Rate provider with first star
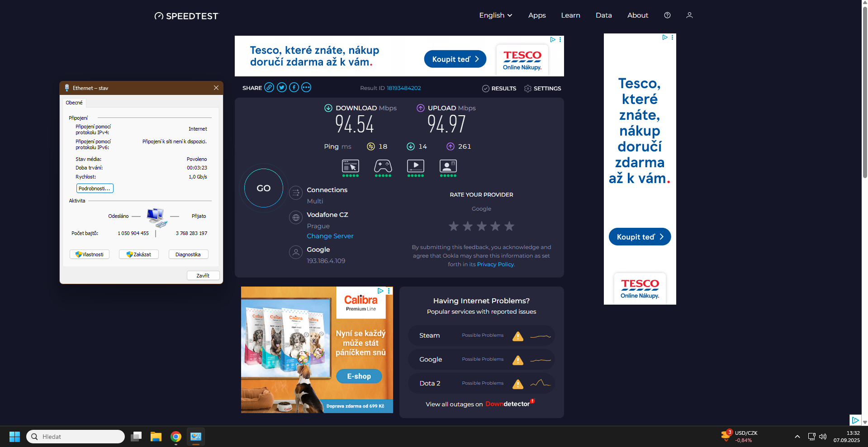868x447 pixels. [x=454, y=226]
